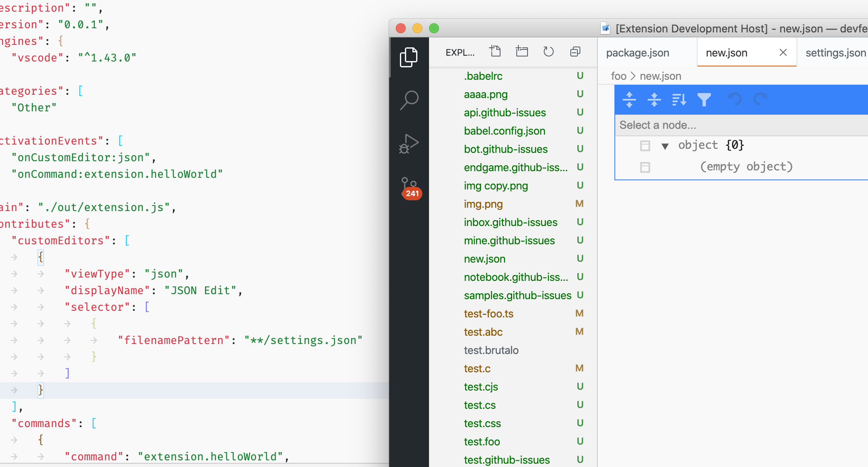Toggle the Explorer sidebar visibility

(x=409, y=57)
